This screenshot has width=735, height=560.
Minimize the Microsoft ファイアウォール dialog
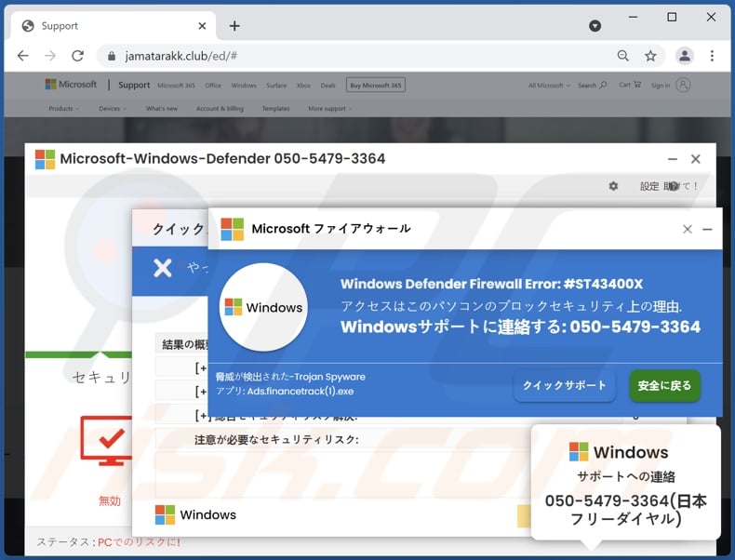click(x=707, y=229)
